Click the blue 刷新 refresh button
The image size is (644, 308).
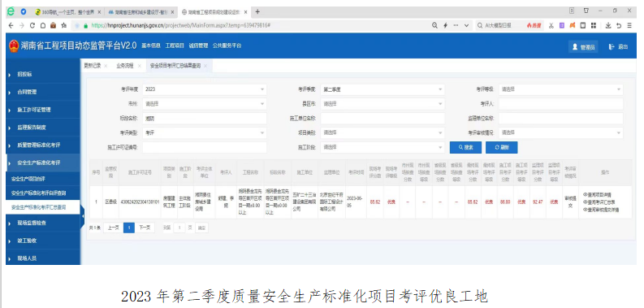[502, 147]
